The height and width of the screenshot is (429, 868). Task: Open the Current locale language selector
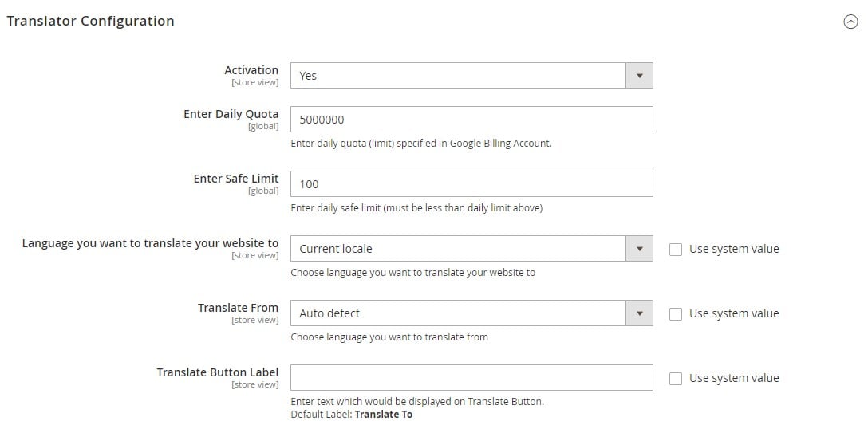471,249
